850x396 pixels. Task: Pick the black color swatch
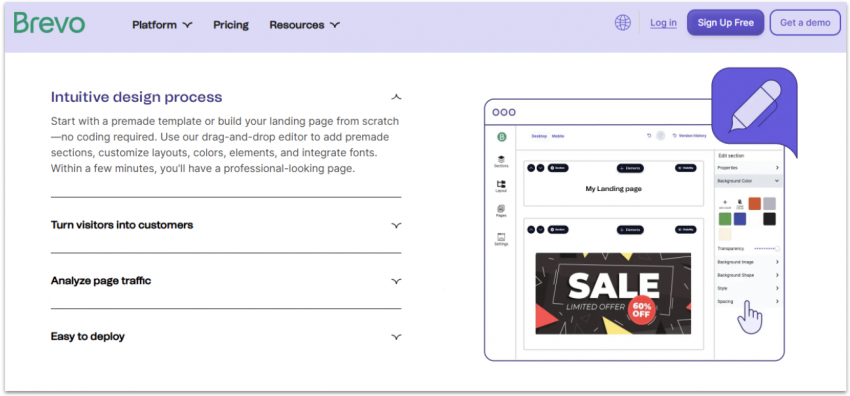769,219
